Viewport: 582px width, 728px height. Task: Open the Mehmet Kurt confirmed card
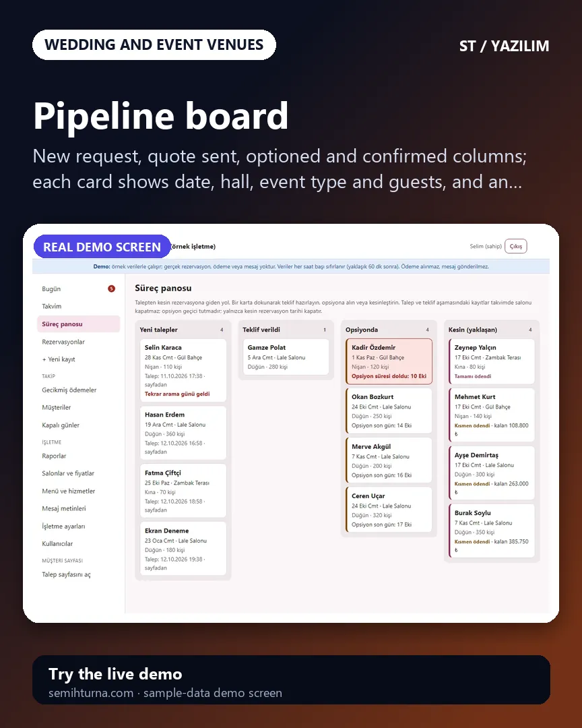pos(492,415)
